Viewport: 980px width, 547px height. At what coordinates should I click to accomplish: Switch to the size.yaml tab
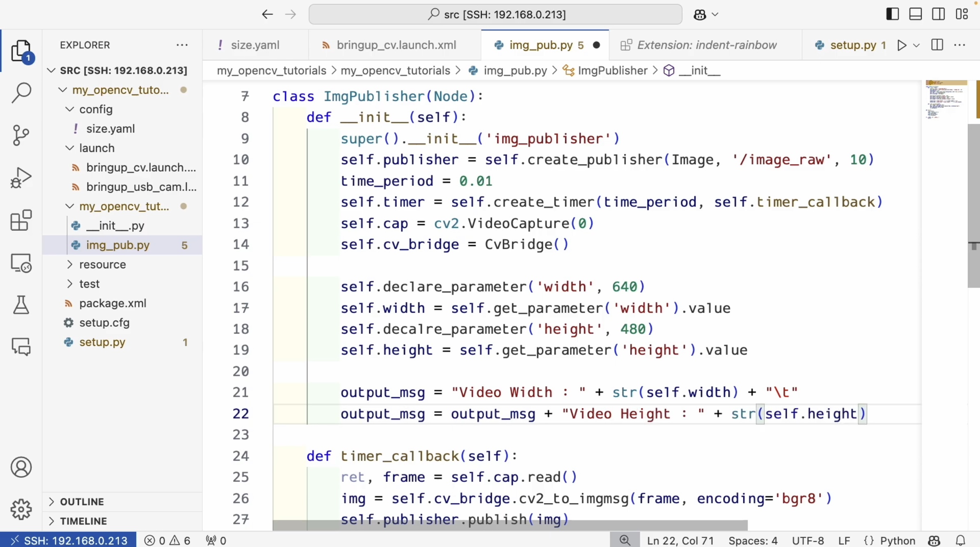point(254,45)
